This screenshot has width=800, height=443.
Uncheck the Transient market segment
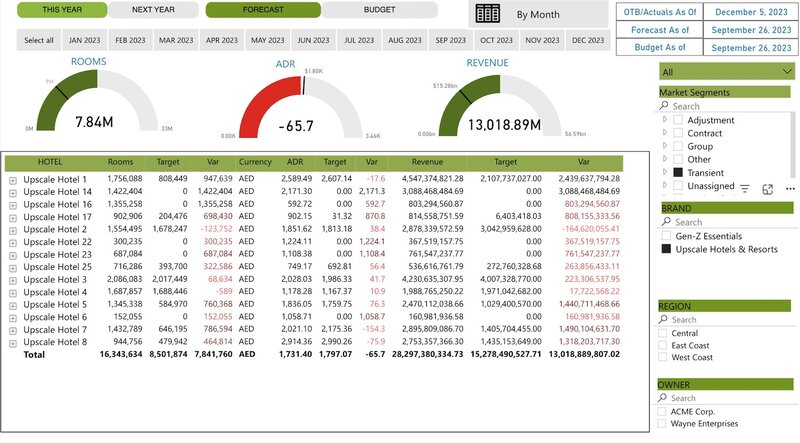click(678, 173)
